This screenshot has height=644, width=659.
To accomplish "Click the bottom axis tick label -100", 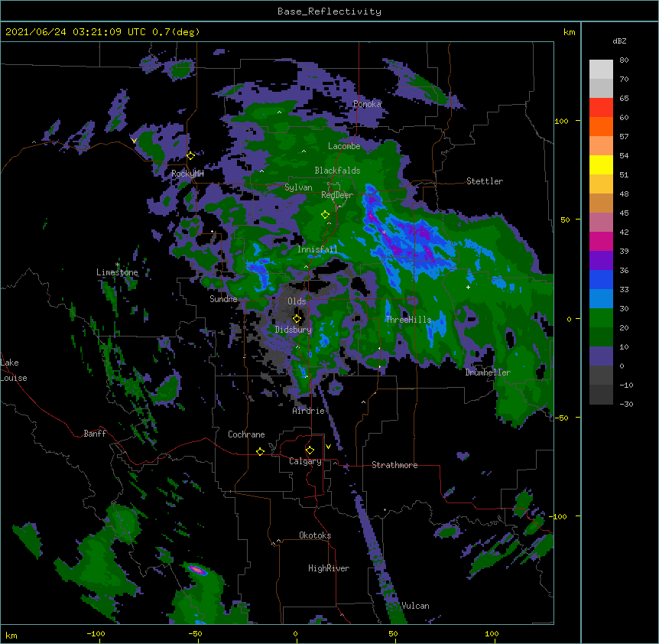I will point(96,633).
